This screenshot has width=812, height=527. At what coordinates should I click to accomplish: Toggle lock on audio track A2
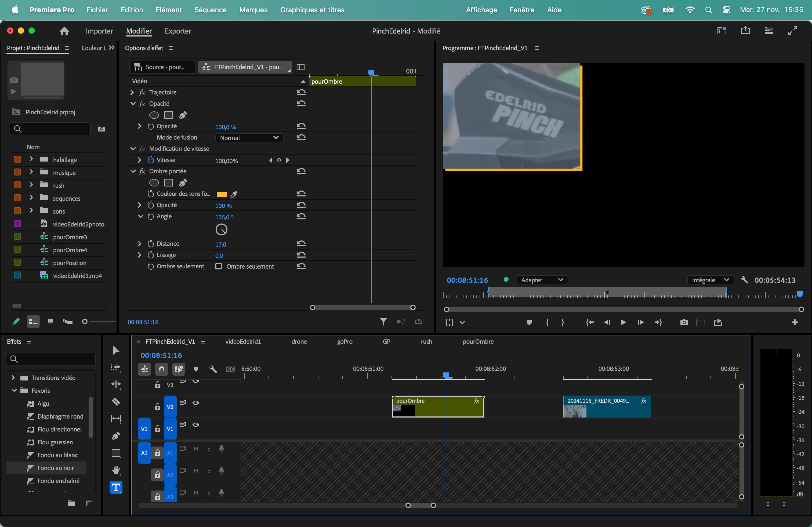click(x=157, y=474)
